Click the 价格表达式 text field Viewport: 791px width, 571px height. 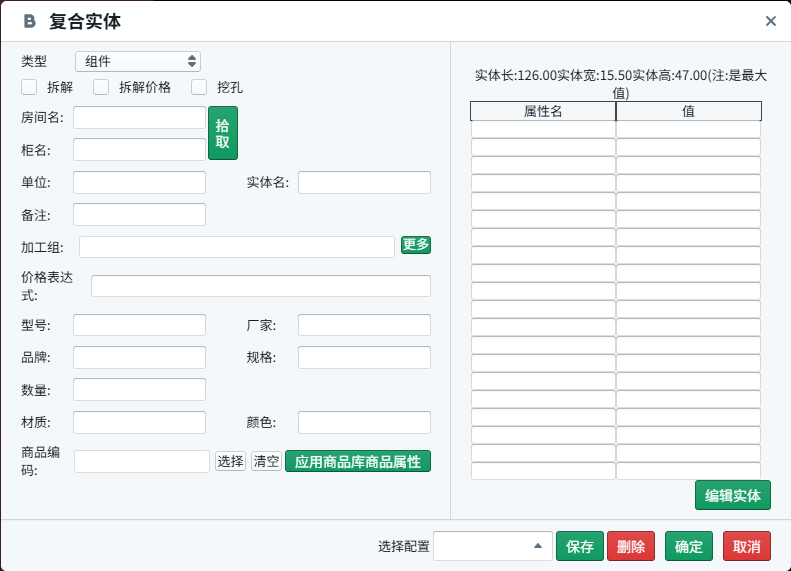click(x=260, y=286)
